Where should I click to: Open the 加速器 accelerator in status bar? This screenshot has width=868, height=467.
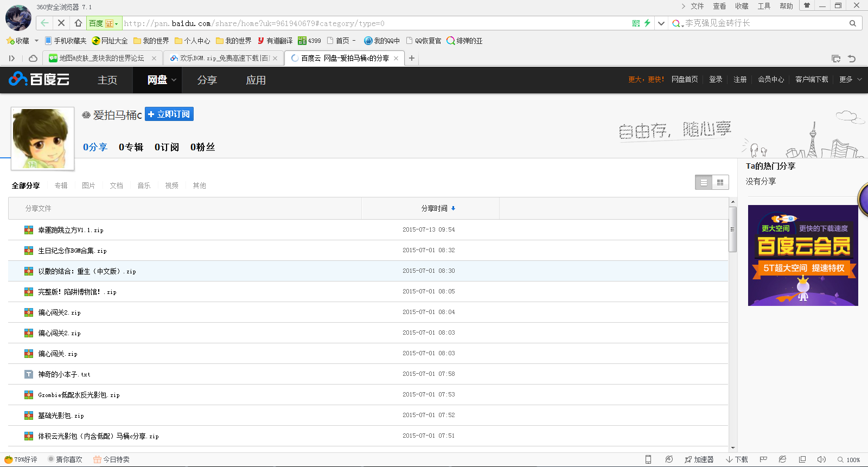[699, 459]
